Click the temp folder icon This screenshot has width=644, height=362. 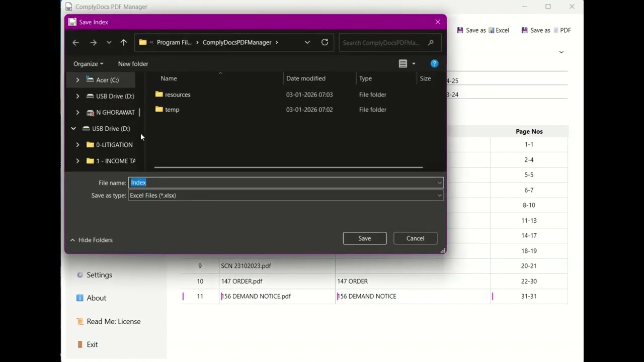tap(159, 110)
